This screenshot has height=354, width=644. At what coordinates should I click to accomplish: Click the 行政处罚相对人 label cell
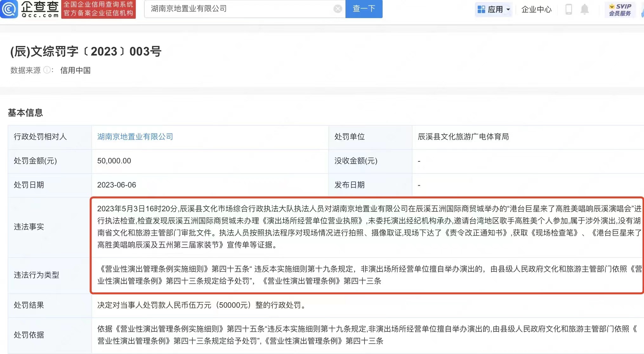click(50, 137)
